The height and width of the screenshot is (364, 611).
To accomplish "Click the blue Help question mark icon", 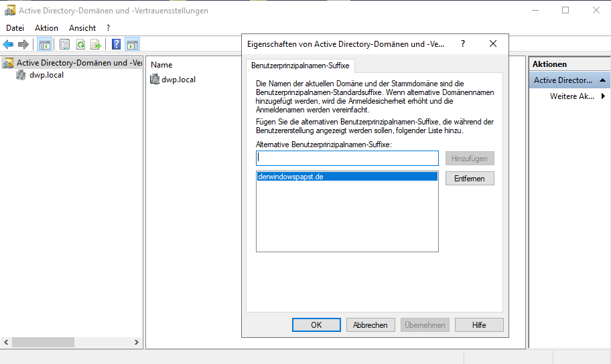I will (117, 45).
